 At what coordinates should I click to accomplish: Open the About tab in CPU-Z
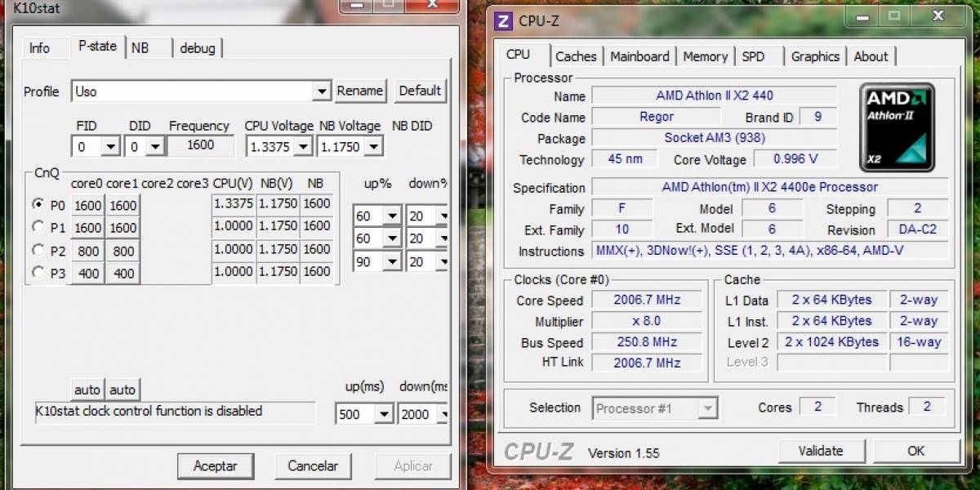point(871,56)
